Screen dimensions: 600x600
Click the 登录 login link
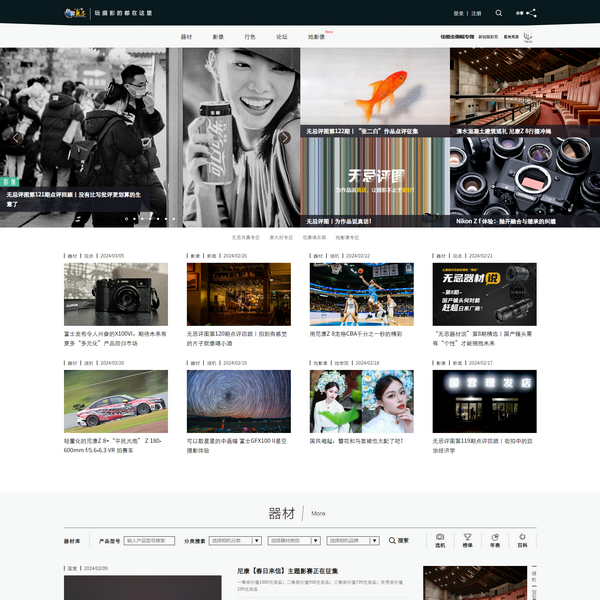[458, 13]
